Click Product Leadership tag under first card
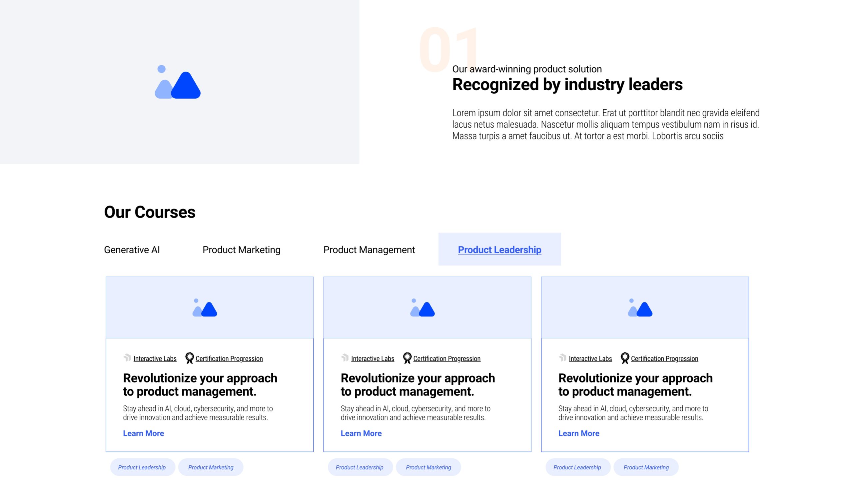Screen dimensions: 853x504 coord(142,467)
